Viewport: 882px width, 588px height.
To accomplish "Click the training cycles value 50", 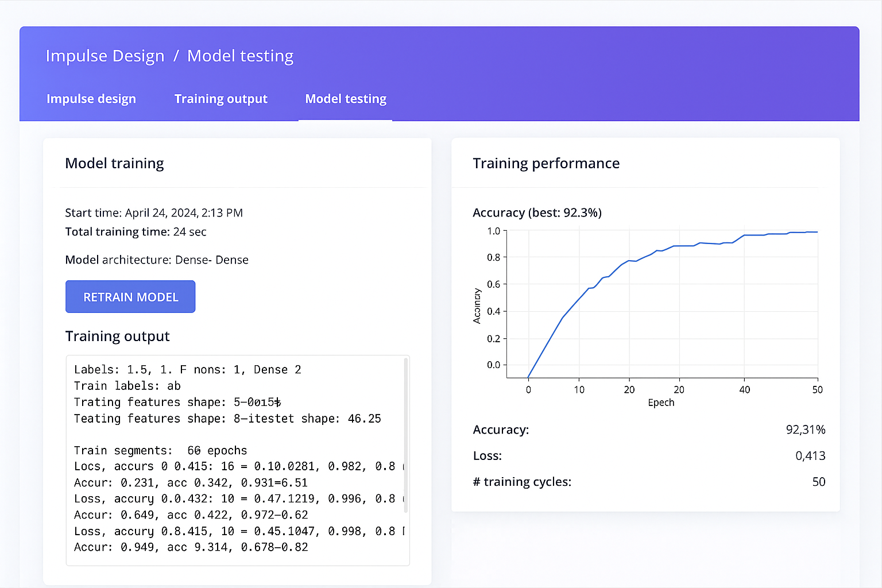I will 819,482.
